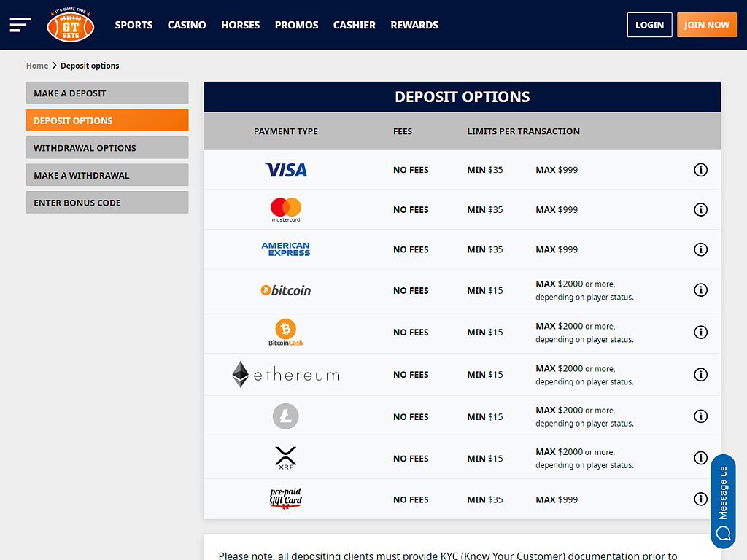Open info for the Bitcoin deposit limits
This screenshot has height=560, width=747.
pyautogui.click(x=701, y=289)
